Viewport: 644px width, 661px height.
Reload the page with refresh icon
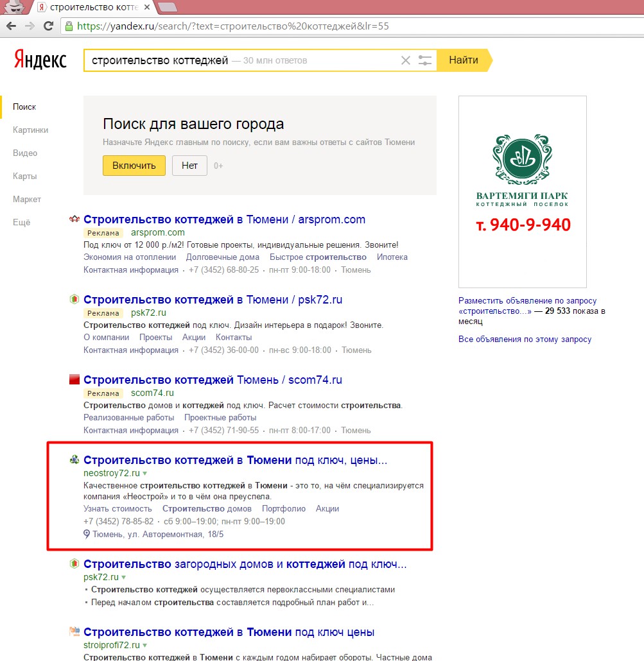(49, 26)
